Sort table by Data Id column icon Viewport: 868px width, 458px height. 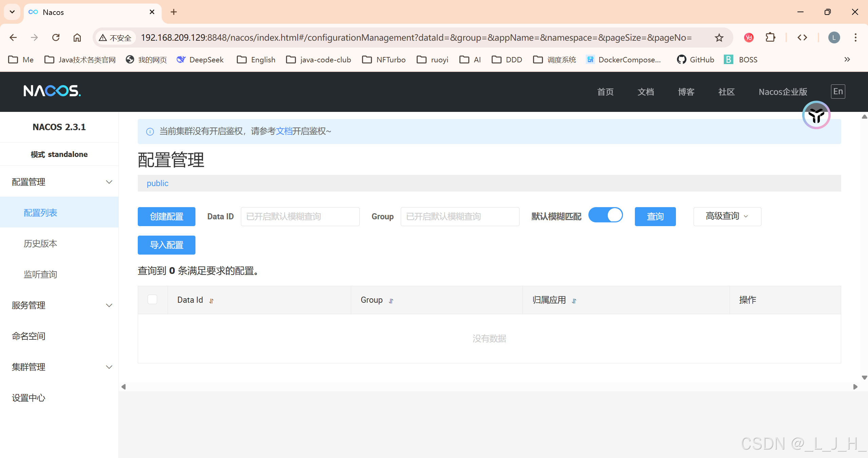(x=211, y=301)
